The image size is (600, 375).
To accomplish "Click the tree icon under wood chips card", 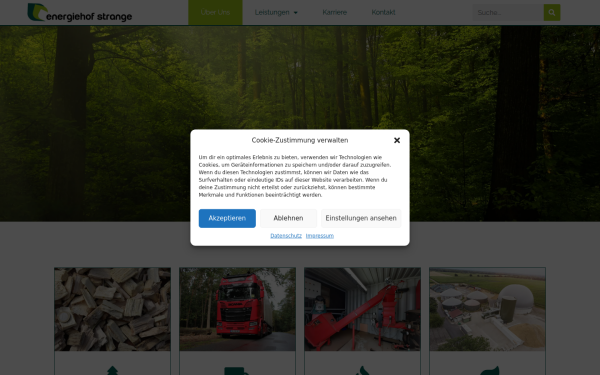I will (112, 371).
